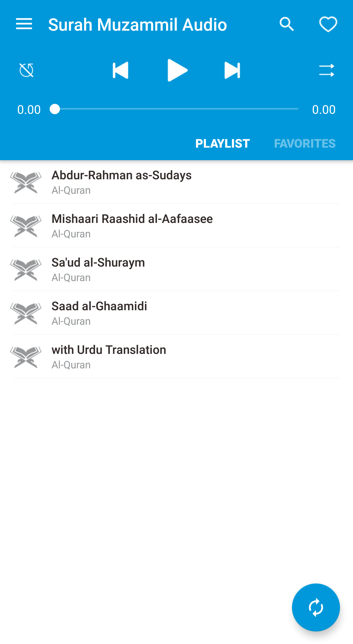The image size is (353, 644).
Task: Switch to the FAVORITES tab
Action: click(x=304, y=143)
